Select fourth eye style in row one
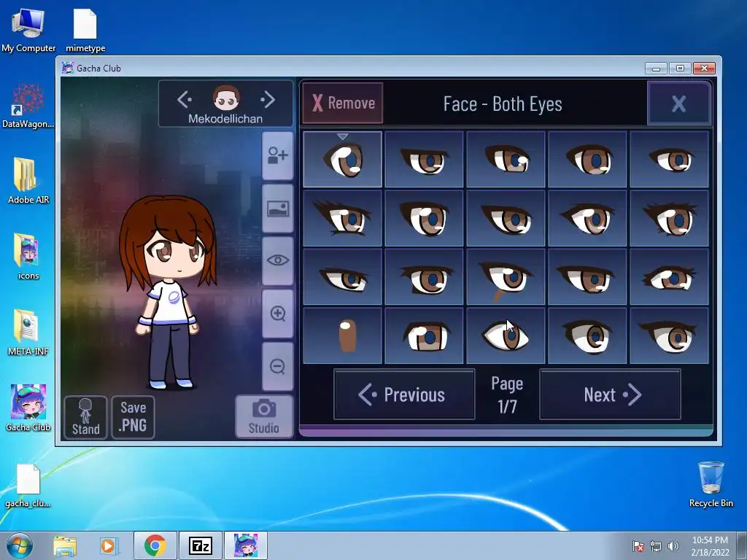This screenshot has height=560, width=747. [587, 160]
